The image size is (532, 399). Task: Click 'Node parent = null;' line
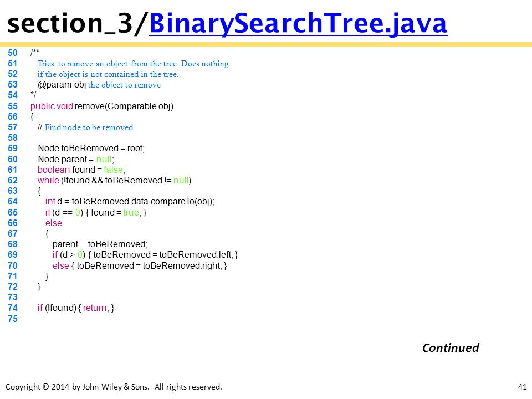(76, 160)
